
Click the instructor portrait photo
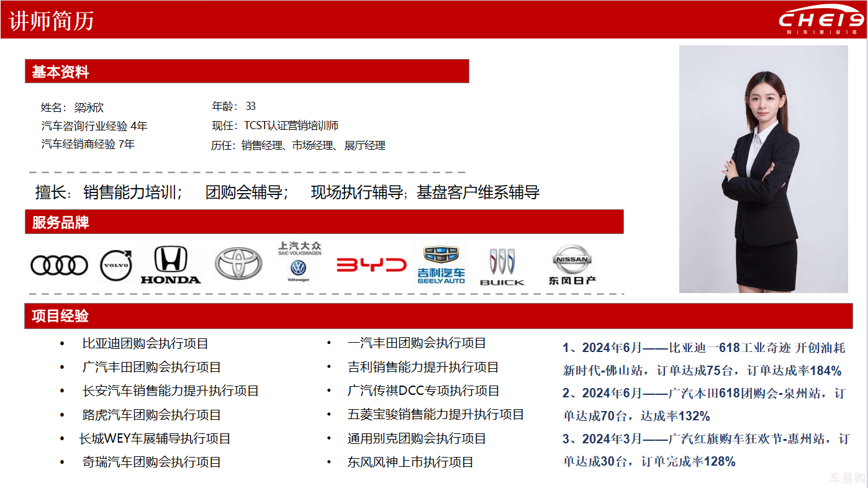(763, 169)
